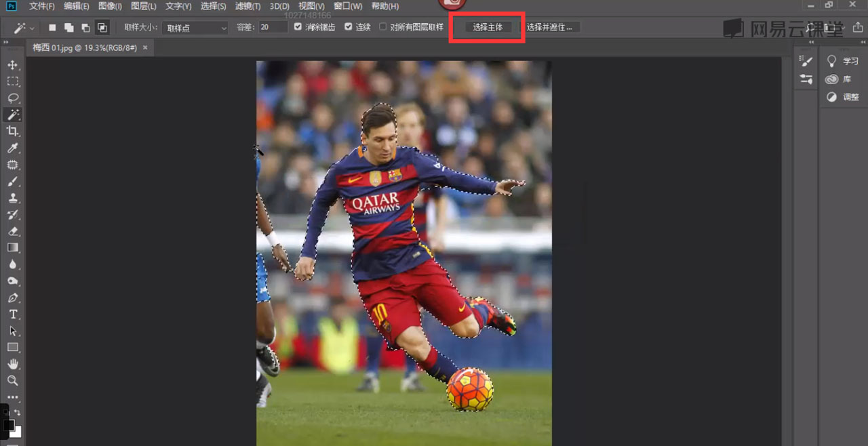The height and width of the screenshot is (446, 868).
Task: Select the Rectangular Marquee tool
Action: [x=12, y=81]
